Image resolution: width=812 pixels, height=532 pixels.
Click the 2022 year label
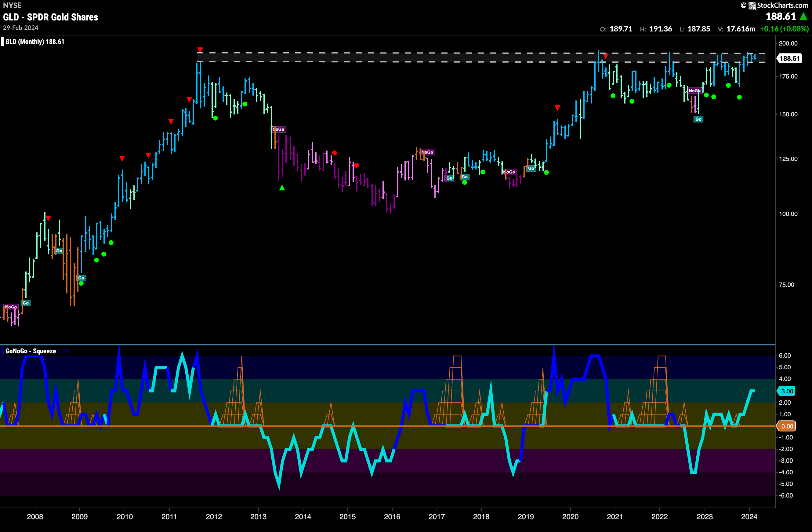(659, 517)
